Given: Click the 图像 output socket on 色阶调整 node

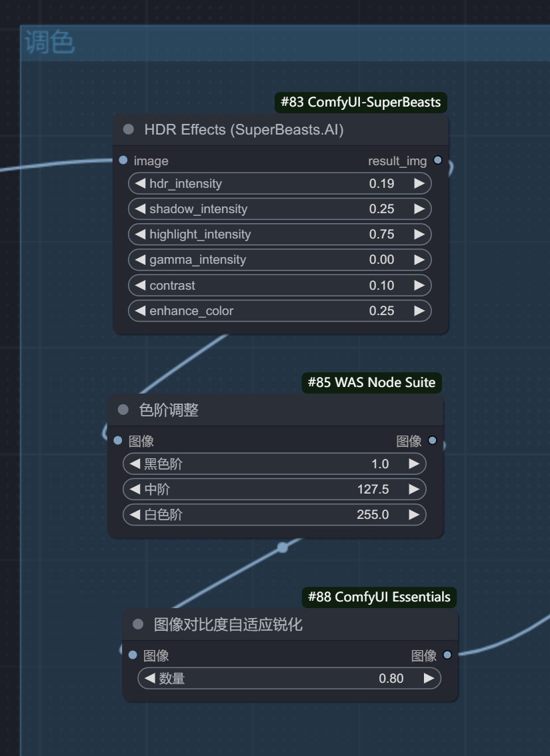Looking at the screenshot, I should pyautogui.click(x=432, y=440).
